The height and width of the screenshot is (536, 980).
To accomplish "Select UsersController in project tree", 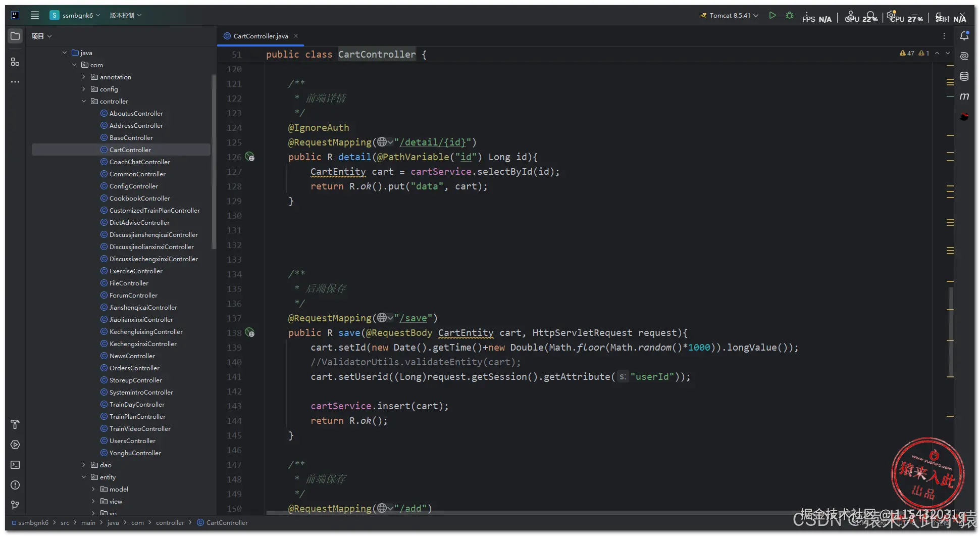I will coord(132,441).
